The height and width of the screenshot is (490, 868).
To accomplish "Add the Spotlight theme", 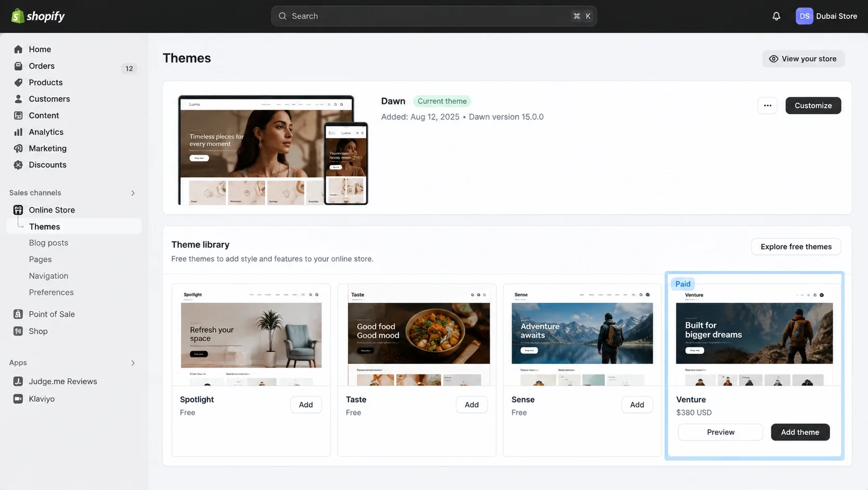I will point(306,405).
